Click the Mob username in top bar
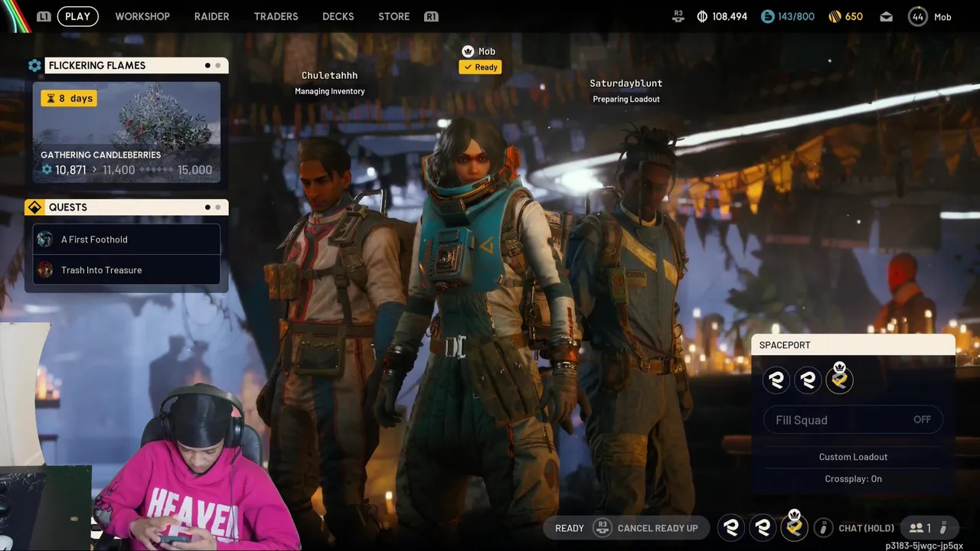This screenshot has height=551, width=980. (x=942, y=17)
